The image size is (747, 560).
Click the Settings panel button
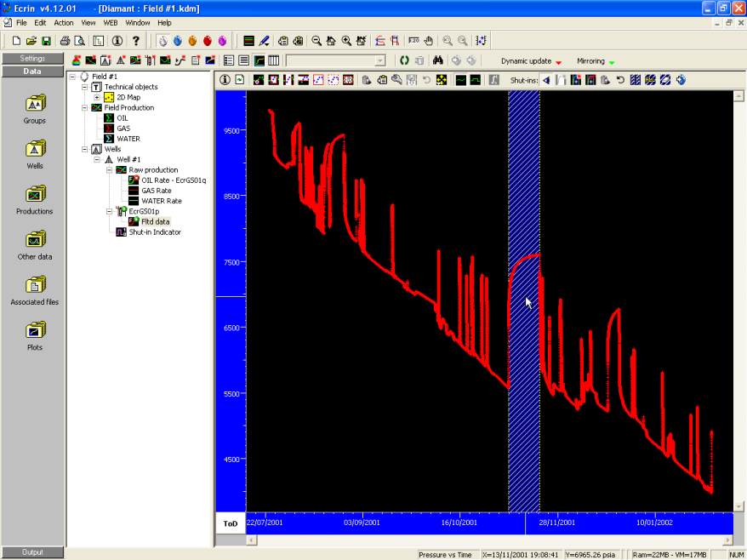point(33,59)
